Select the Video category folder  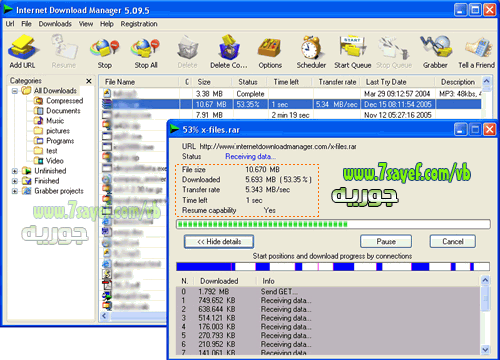(49, 161)
